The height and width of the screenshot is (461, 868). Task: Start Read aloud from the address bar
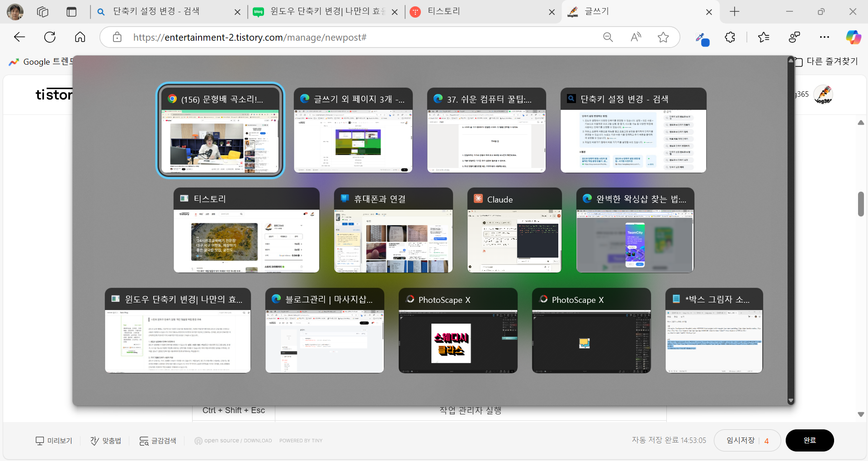tap(635, 37)
